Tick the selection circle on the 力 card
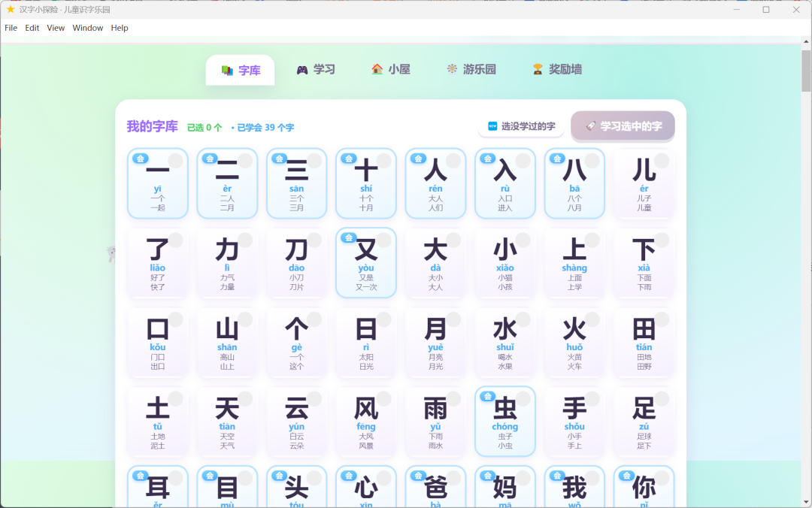Image resolution: width=812 pixels, height=508 pixels. point(245,240)
